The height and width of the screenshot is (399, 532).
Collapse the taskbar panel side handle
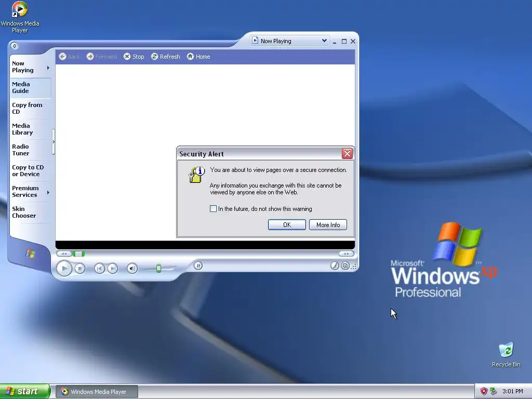point(54,142)
